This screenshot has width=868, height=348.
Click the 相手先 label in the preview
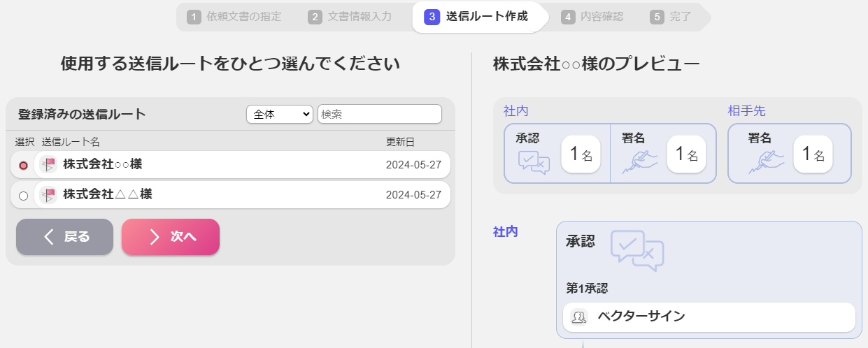(x=746, y=111)
